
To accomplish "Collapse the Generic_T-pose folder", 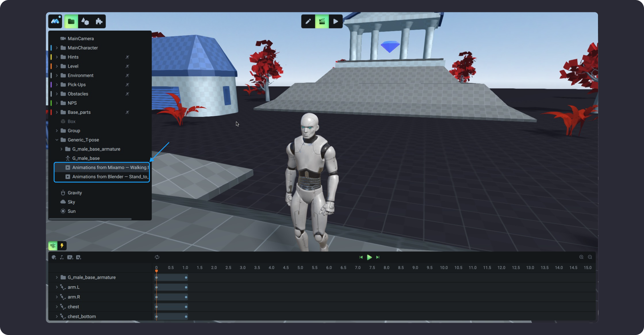I will 57,140.
